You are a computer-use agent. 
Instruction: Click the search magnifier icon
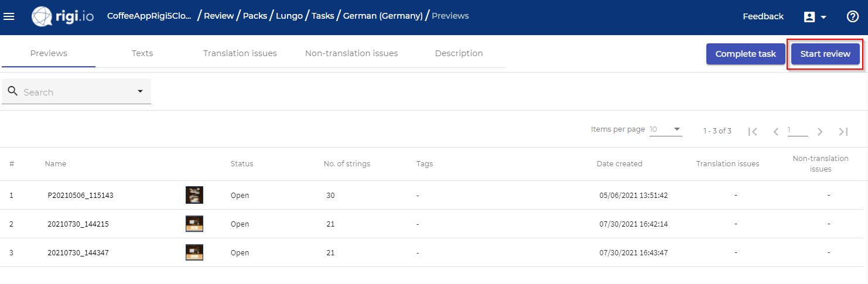13,91
